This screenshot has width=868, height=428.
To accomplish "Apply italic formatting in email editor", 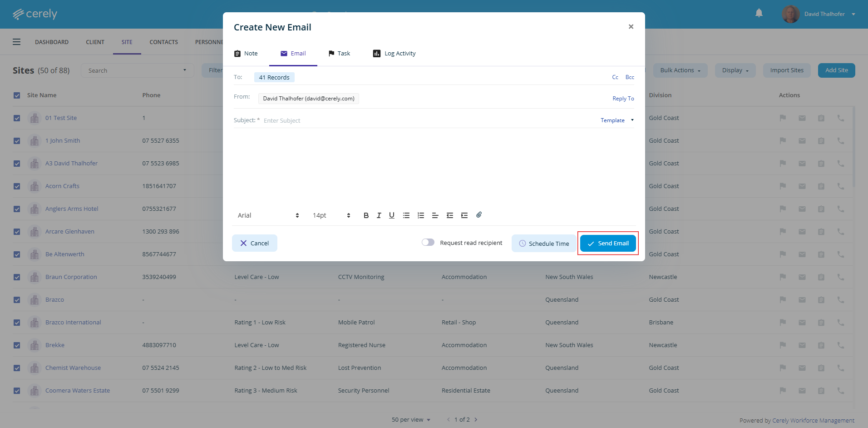I will [x=379, y=215].
